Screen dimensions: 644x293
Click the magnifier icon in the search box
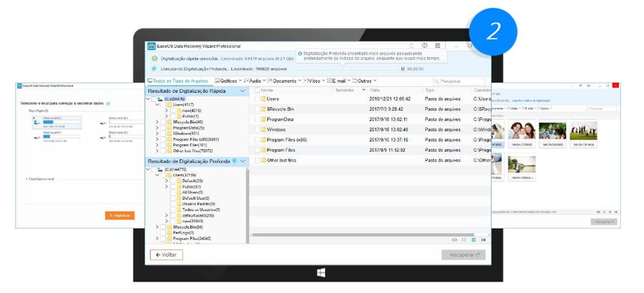(436, 81)
